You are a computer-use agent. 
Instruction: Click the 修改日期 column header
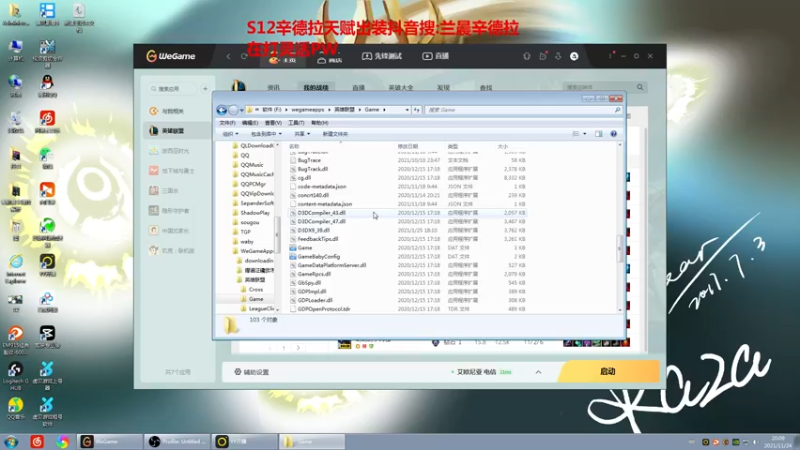[408, 146]
